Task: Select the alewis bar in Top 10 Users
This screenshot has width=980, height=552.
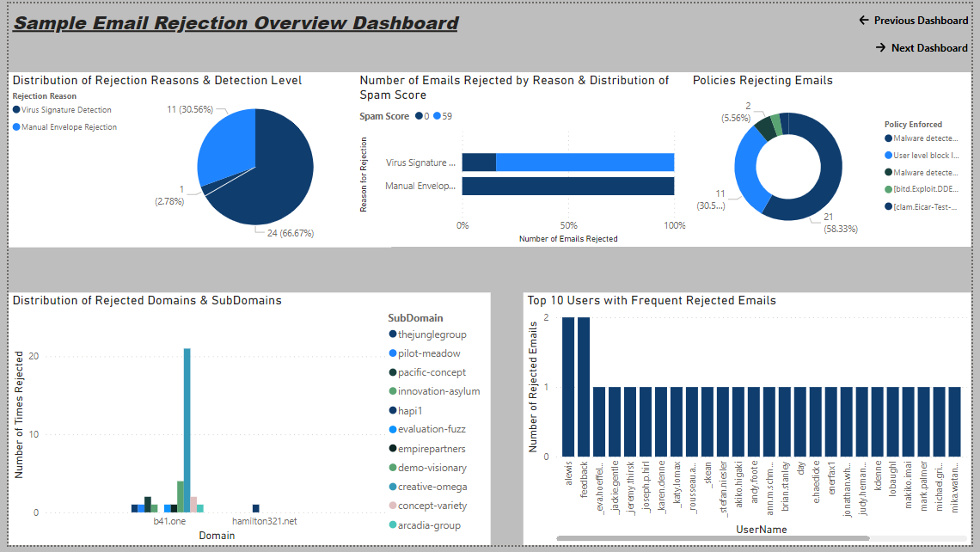Action: point(568,387)
